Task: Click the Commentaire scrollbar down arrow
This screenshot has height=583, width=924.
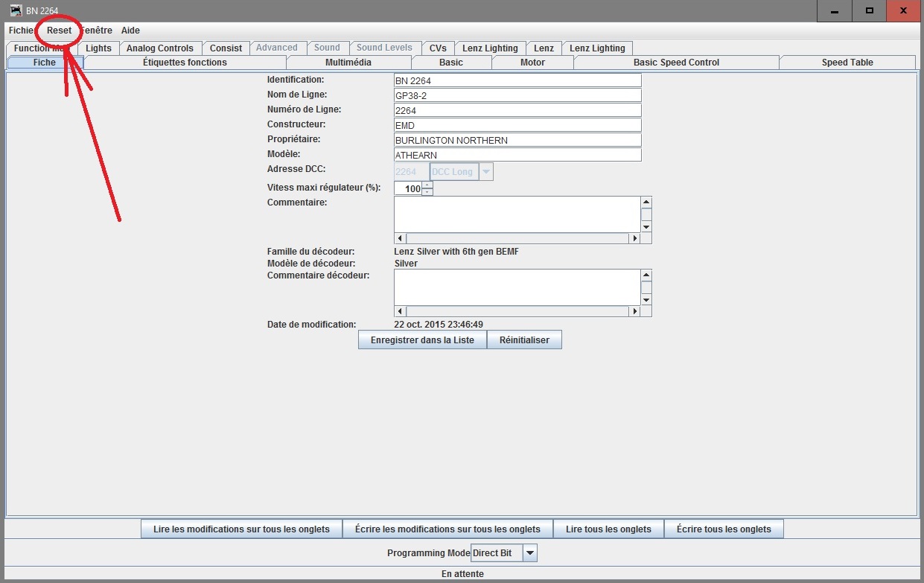Action: (x=646, y=227)
